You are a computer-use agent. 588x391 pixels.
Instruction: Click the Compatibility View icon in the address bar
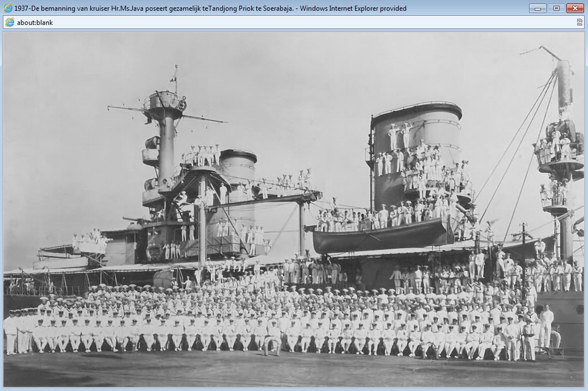pos(579,23)
